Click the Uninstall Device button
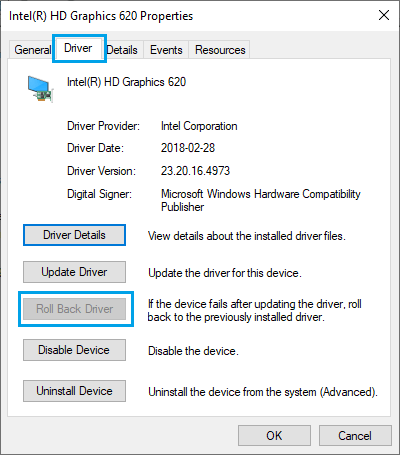 74,391
